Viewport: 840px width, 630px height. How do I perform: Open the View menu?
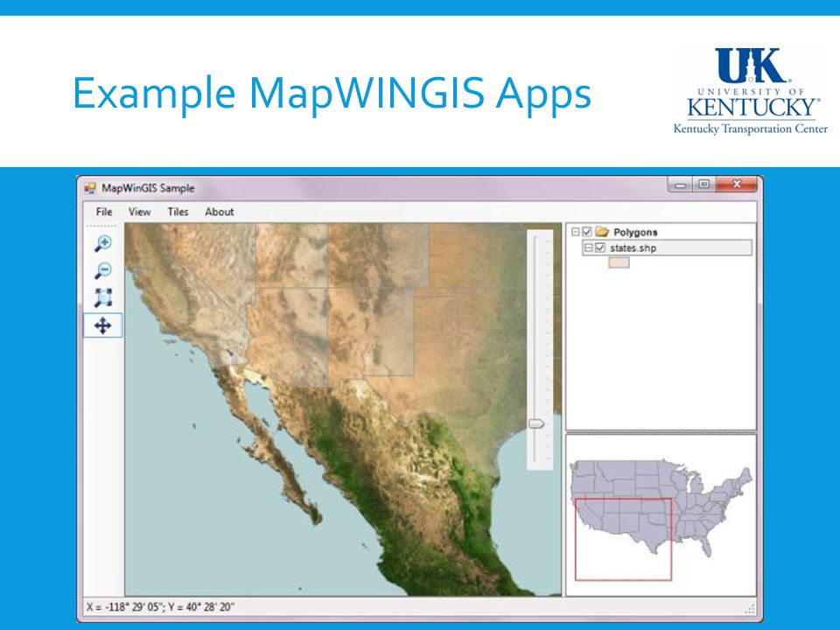[139, 212]
